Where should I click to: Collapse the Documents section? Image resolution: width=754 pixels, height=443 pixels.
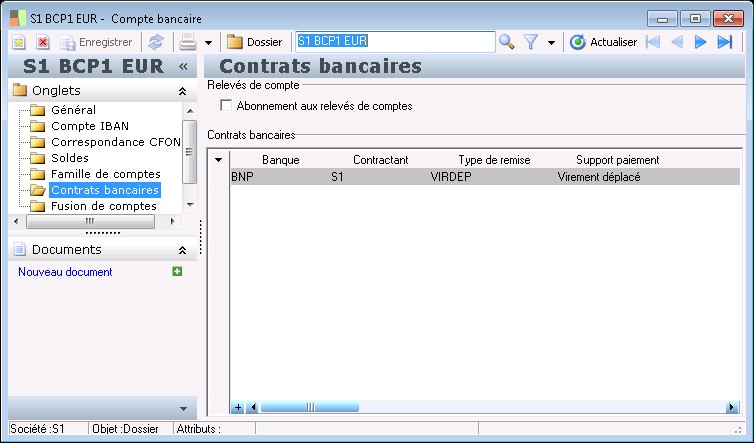pos(182,250)
